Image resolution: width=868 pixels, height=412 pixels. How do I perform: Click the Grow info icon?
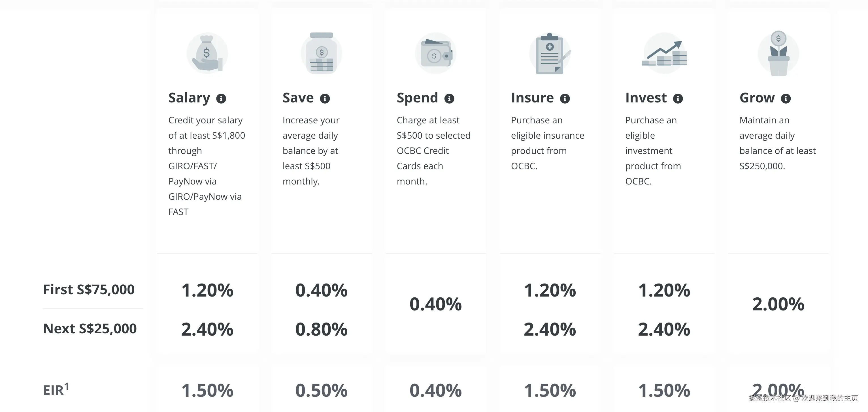786,99
